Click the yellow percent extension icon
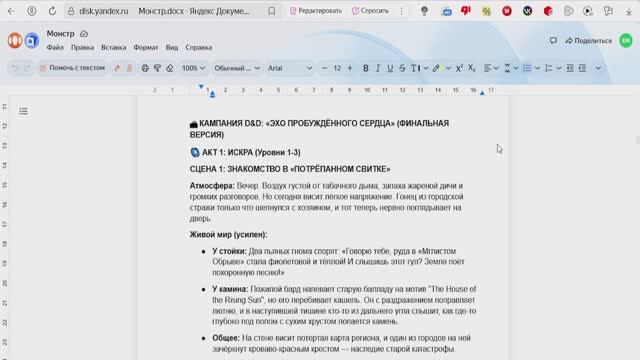The image size is (640, 360). point(486,11)
